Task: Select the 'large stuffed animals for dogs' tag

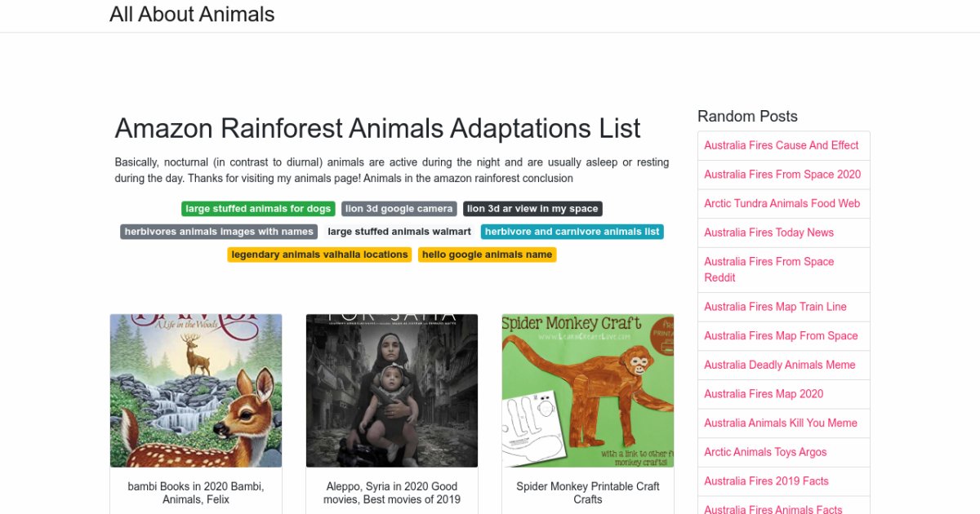Action: pyautogui.click(x=258, y=209)
